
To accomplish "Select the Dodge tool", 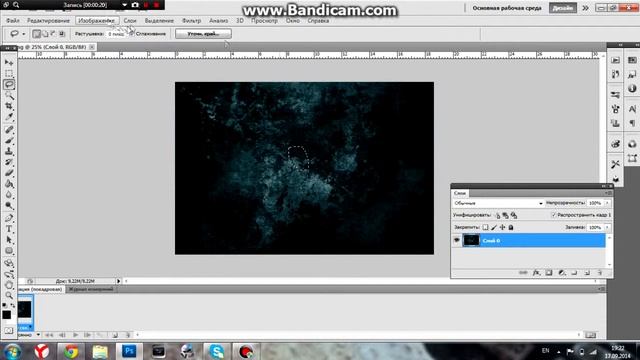I will (9, 206).
